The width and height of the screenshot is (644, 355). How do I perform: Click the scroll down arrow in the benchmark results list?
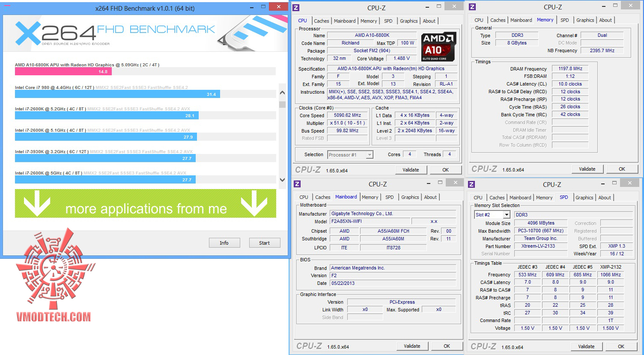(282, 180)
